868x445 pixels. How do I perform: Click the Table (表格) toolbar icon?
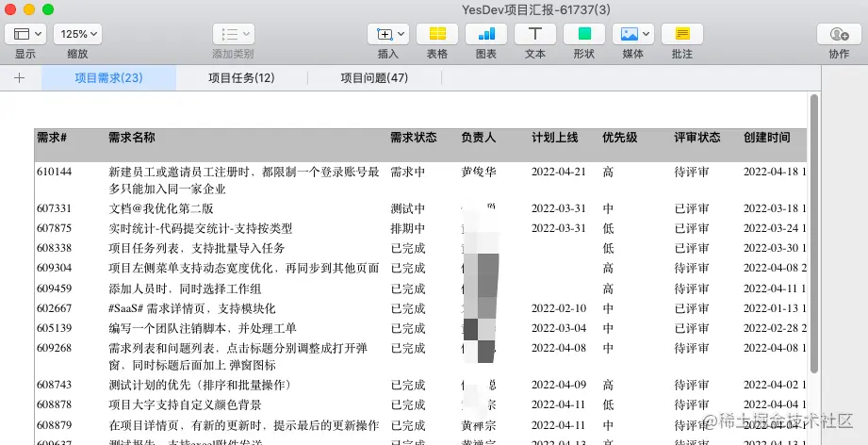437,34
